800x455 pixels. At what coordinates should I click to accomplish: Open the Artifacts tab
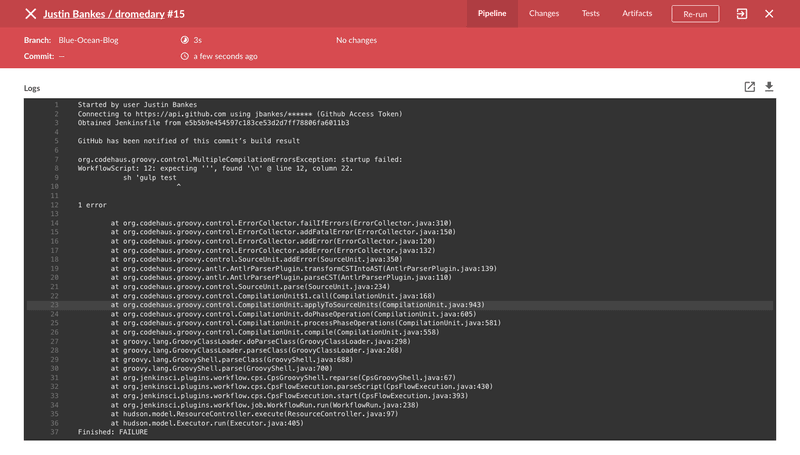tap(637, 14)
